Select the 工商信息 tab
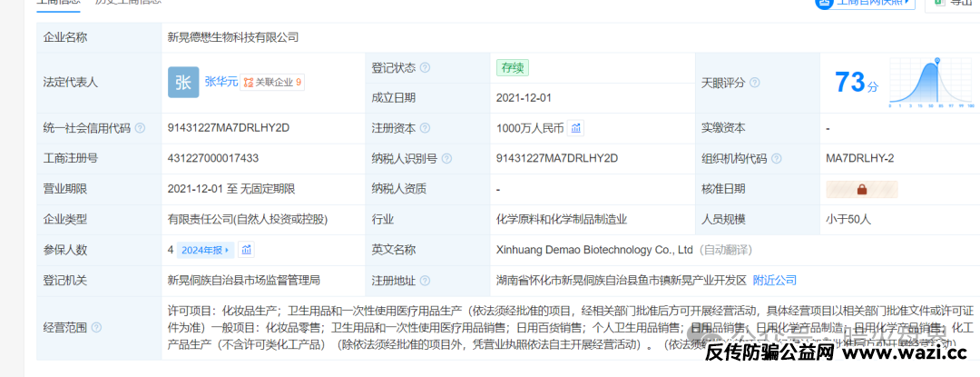 pos(58,3)
